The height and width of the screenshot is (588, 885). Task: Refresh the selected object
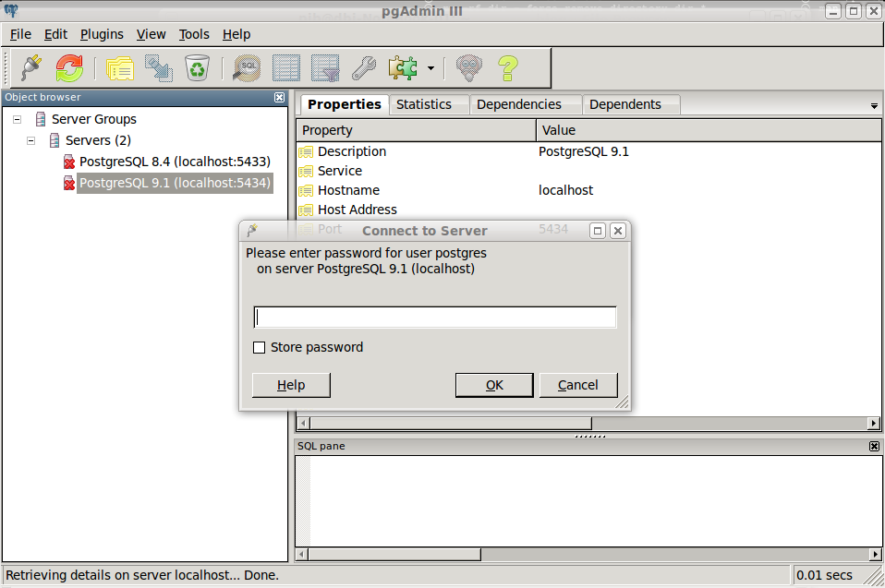point(67,67)
